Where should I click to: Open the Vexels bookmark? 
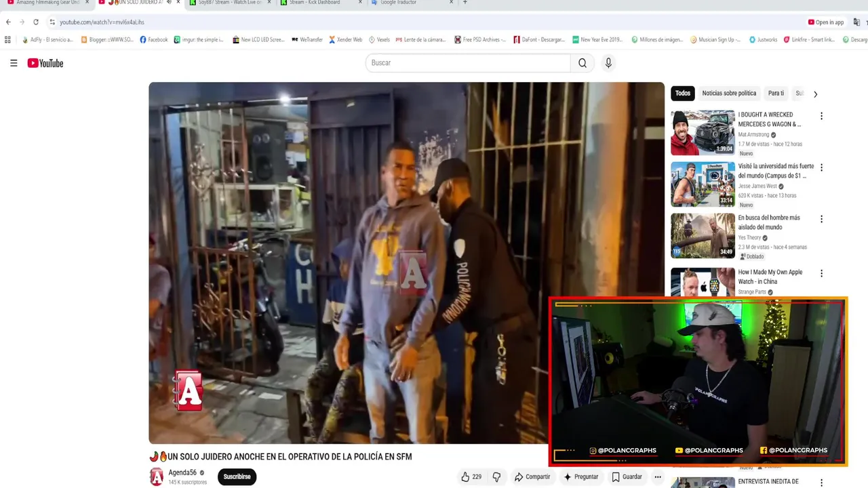click(x=379, y=39)
